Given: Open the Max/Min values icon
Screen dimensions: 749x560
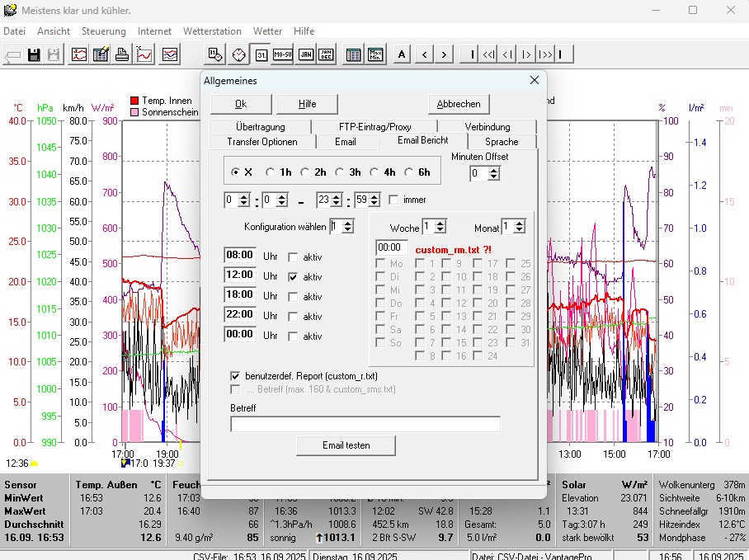Looking at the screenshot, I should (x=375, y=55).
